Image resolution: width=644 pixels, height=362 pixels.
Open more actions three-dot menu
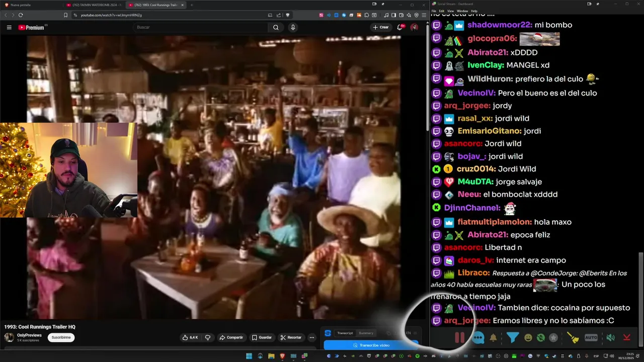tap(312, 337)
